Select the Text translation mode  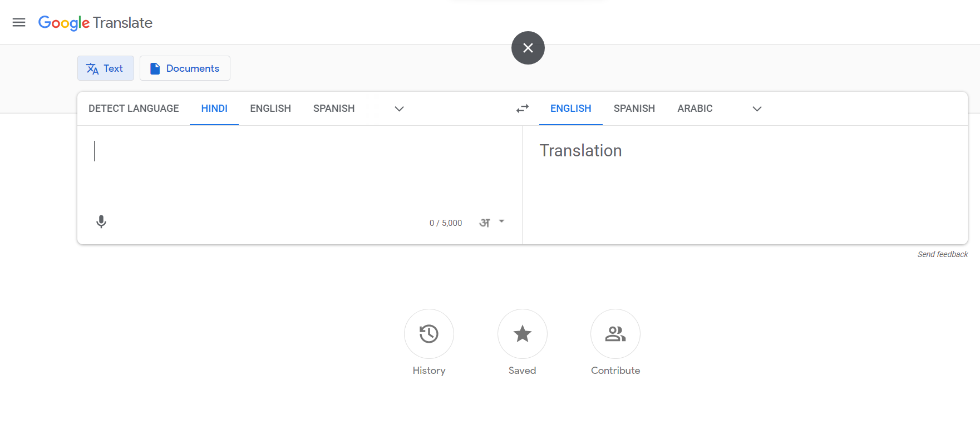(106, 68)
